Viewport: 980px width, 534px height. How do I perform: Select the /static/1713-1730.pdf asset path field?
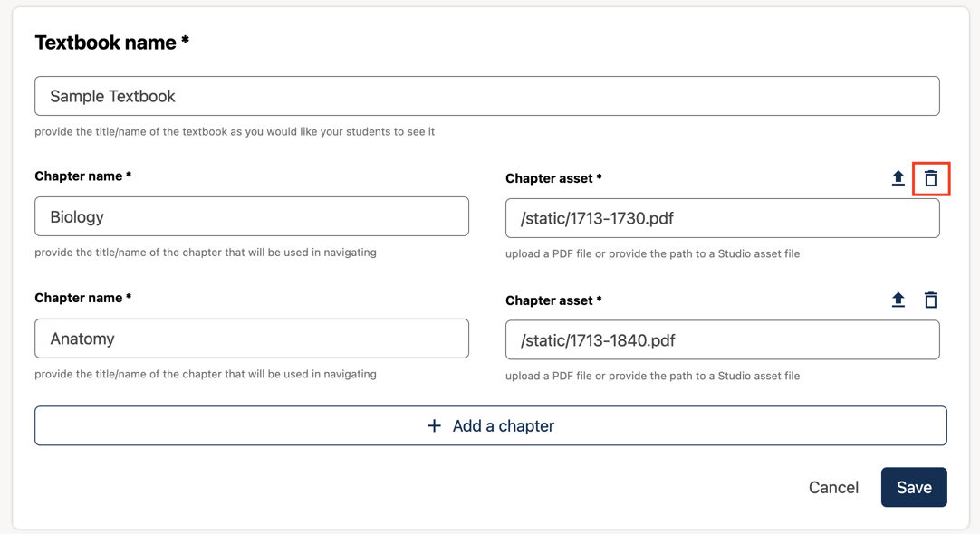coord(722,218)
